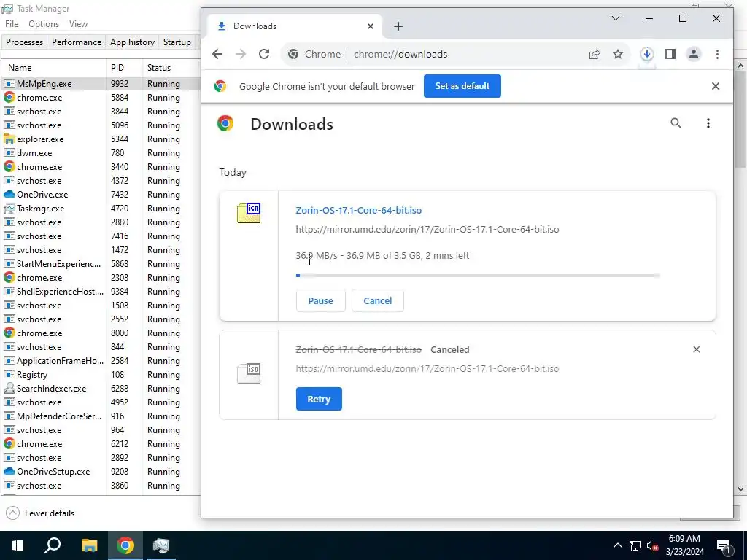Open the Chrome three-dot main menu
747x560 pixels.
click(x=717, y=54)
